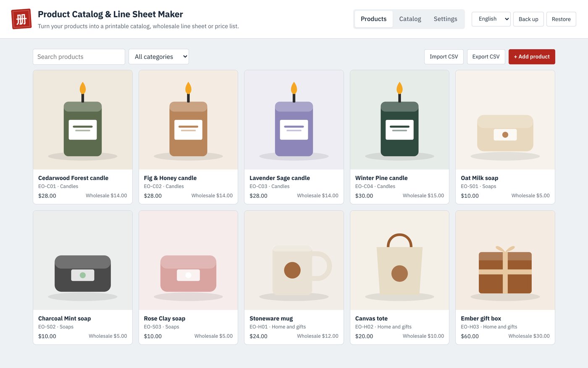588x368 pixels.
Task: Open the Fig & Honey candle image
Action: click(x=188, y=120)
